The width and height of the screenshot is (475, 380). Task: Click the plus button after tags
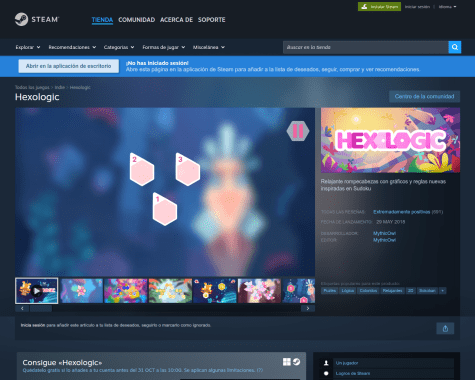pyautogui.click(x=443, y=291)
